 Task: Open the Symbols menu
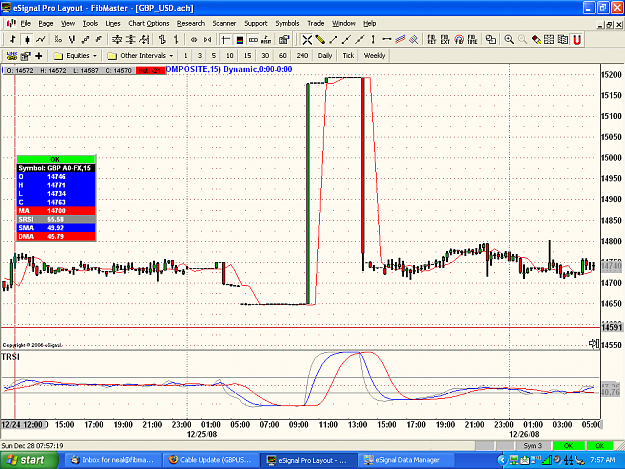pos(287,24)
